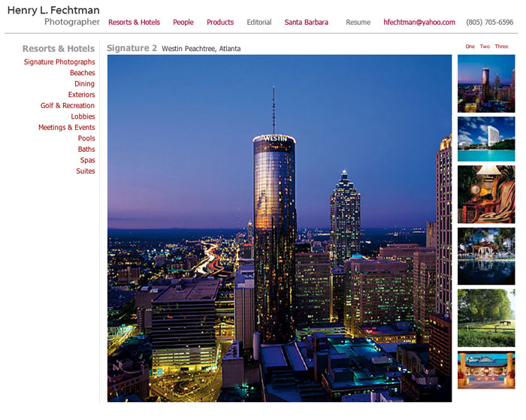Switch to thumbnail page Two
Viewport: 526px width, 420px height.
click(485, 47)
